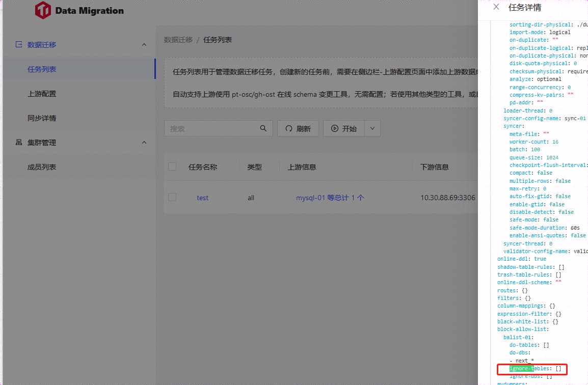The image size is (588, 385).
Task: Toggle the select-all checkbox in table header
Action: tap(172, 167)
